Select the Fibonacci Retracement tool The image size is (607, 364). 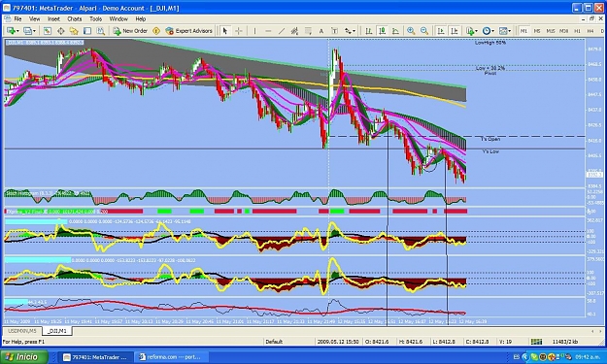tap(308, 31)
